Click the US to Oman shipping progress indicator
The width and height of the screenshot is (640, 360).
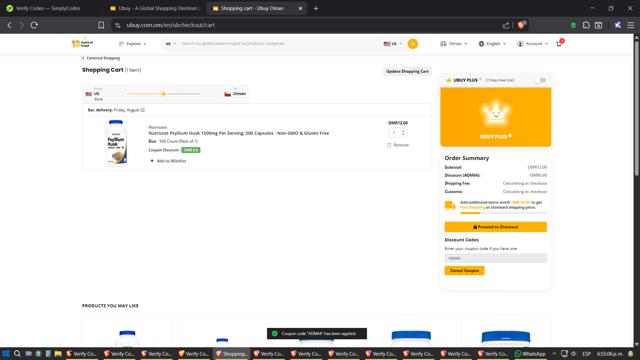[163, 94]
